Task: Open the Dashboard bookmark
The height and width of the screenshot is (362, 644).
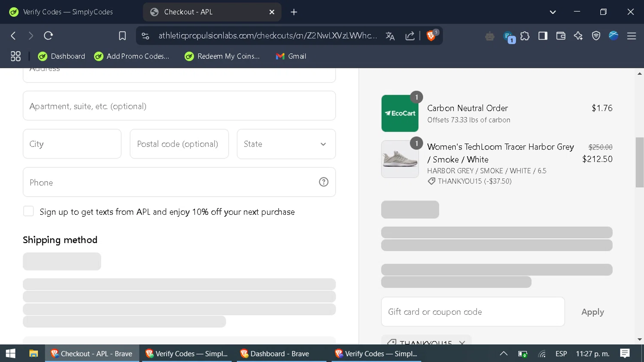Action: click(x=61, y=56)
